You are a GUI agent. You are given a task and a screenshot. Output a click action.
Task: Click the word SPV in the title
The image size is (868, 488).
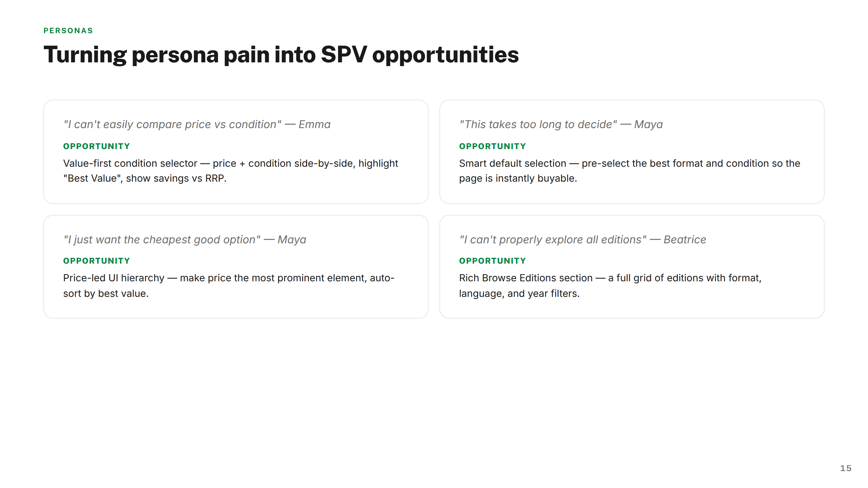pos(344,55)
